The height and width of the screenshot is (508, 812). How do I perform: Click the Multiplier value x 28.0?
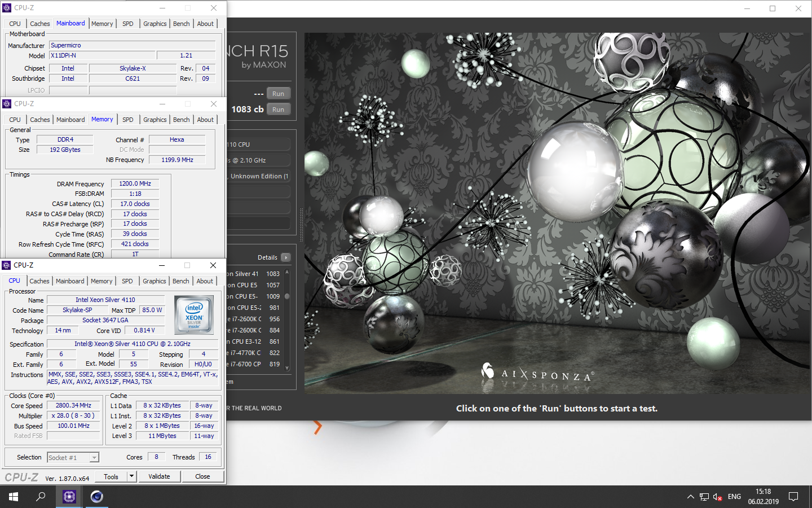point(74,415)
